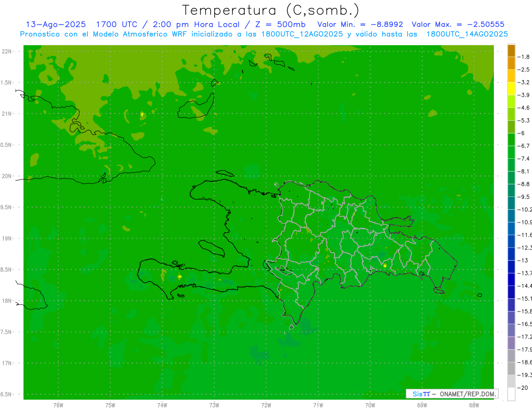Click the '17N' latitude label
532x411 pixels.
pyautogui.click(x=7, y=363)
